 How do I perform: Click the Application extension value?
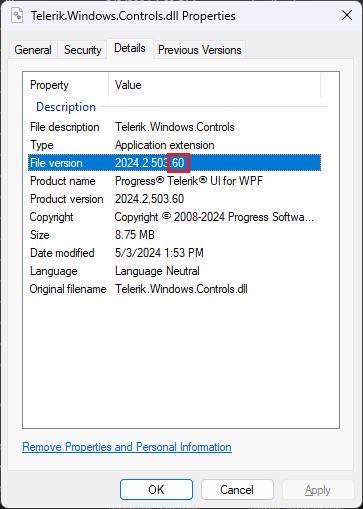[x=165, y=145]
